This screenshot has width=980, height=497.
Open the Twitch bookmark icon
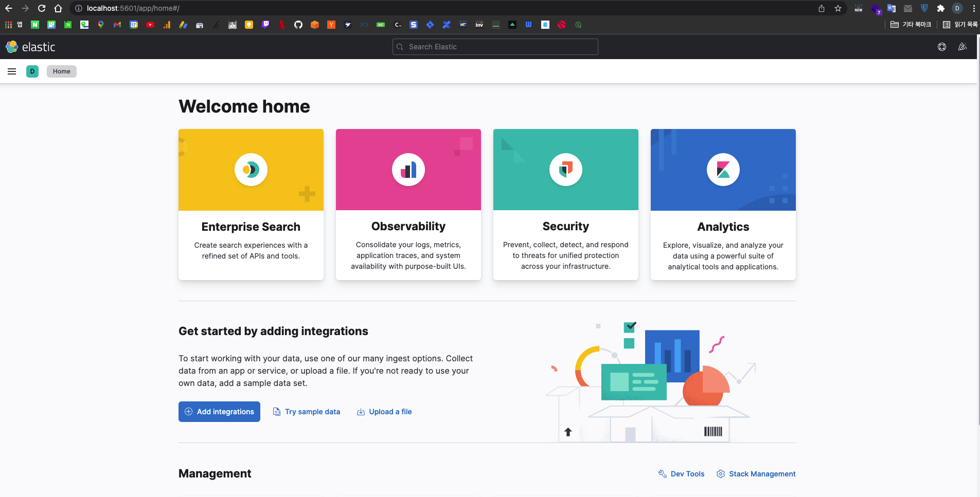(x=265, y=25)
